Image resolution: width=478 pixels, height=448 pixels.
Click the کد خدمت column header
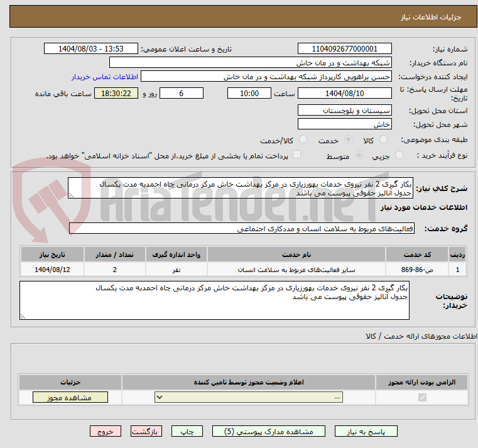tap(416, 254)
